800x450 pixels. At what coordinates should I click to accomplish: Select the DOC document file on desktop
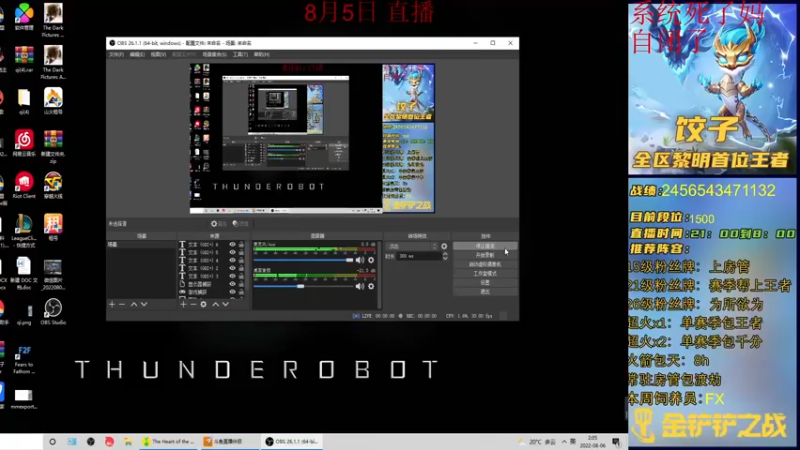pyautogui.click(x=24, y=273)
